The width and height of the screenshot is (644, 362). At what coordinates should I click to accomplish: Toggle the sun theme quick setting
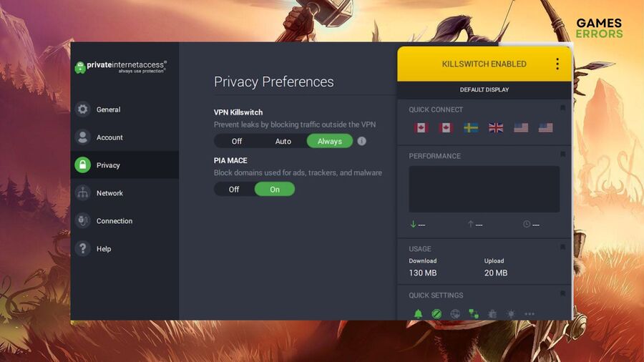(510, 314)
